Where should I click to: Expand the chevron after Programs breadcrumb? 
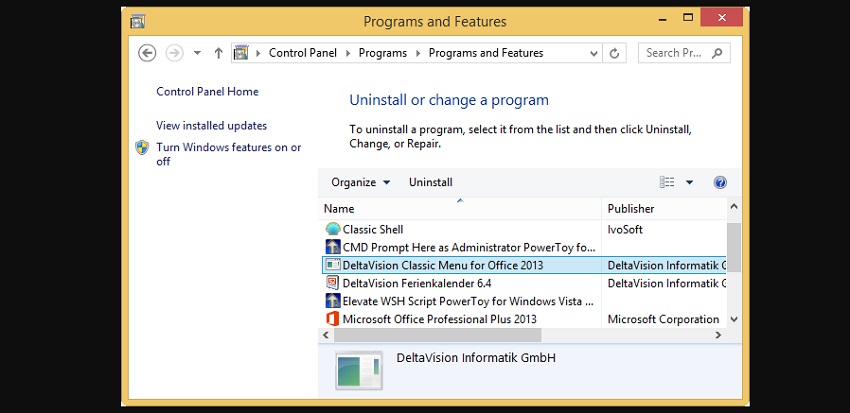coord(418,53)
